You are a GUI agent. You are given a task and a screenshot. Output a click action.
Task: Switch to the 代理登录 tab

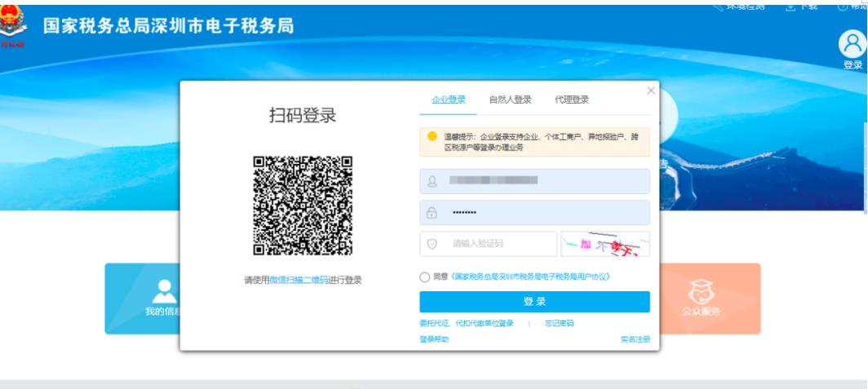(x=571, y=100)
